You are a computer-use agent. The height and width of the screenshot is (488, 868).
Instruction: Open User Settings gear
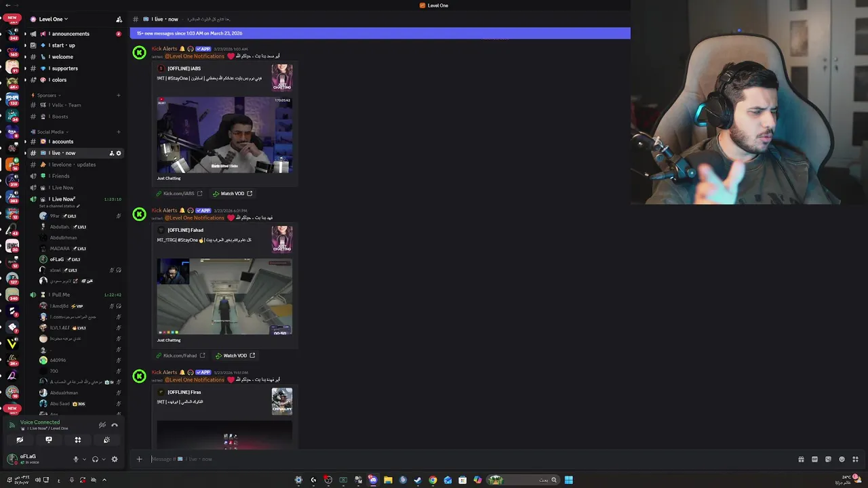pyautogui.click(x=115, y=459)
